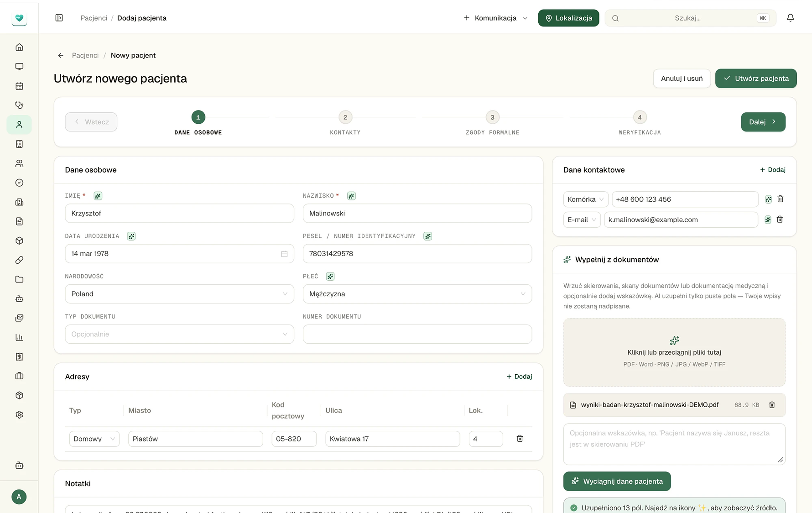
Task: Click the Szukaj search field
Action: pos(690,18)
